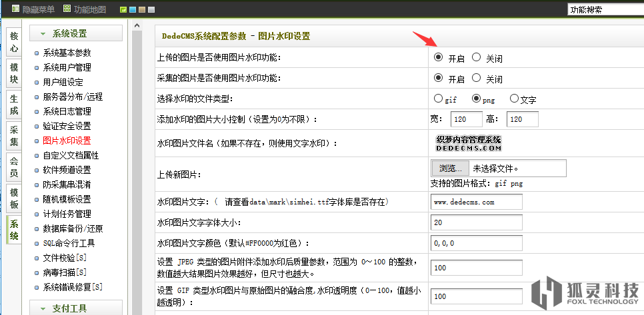The width and height of the screenshot is (644, 315).
Task: Click the watermark text field www.dedecms.com
Action: tap(476, 201)
